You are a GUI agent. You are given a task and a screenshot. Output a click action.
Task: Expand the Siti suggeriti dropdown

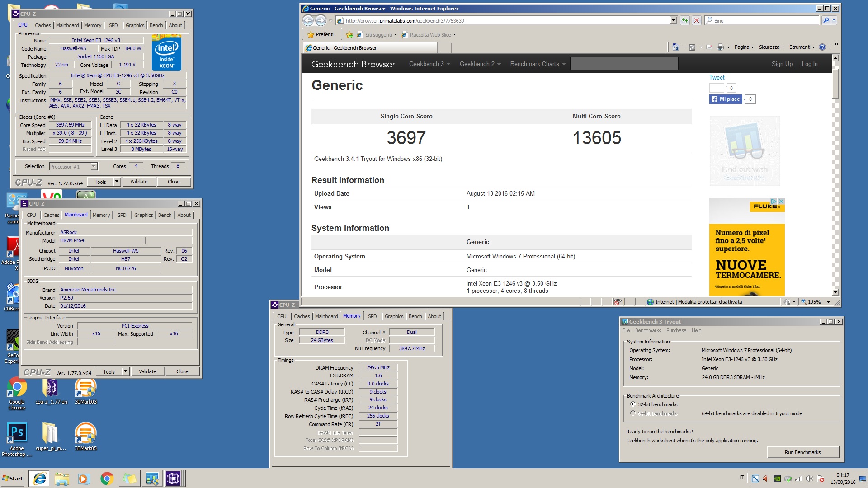coord(395,35)
